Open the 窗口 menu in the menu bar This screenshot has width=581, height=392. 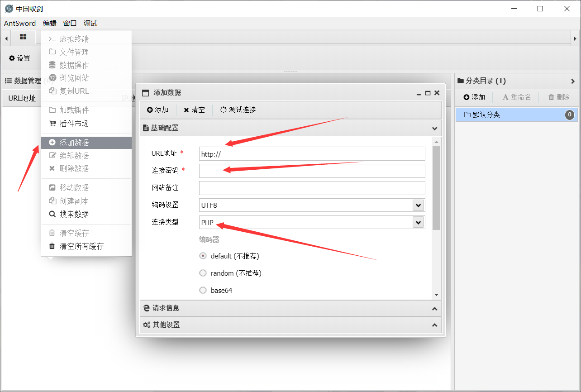click(x=70, y=24)
